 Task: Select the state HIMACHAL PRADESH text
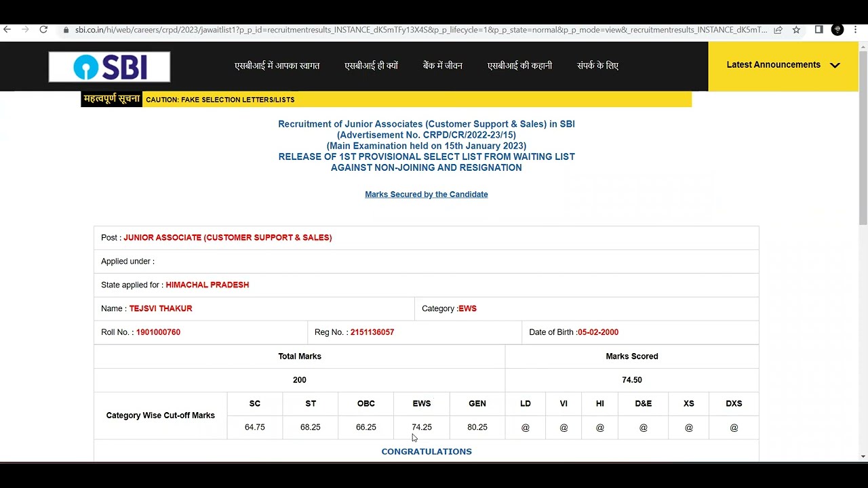pos(208,285)
